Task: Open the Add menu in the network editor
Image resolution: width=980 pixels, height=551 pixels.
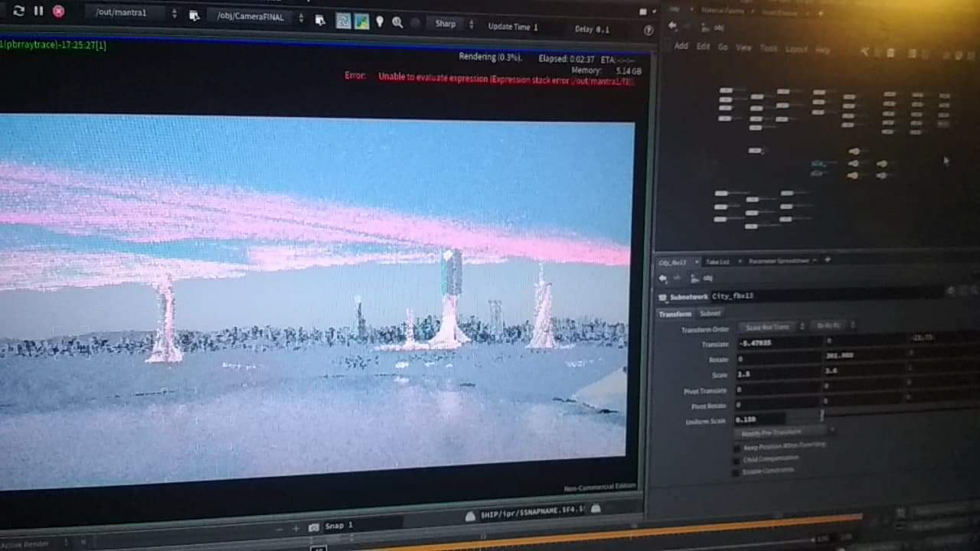Action: point(681,46)
